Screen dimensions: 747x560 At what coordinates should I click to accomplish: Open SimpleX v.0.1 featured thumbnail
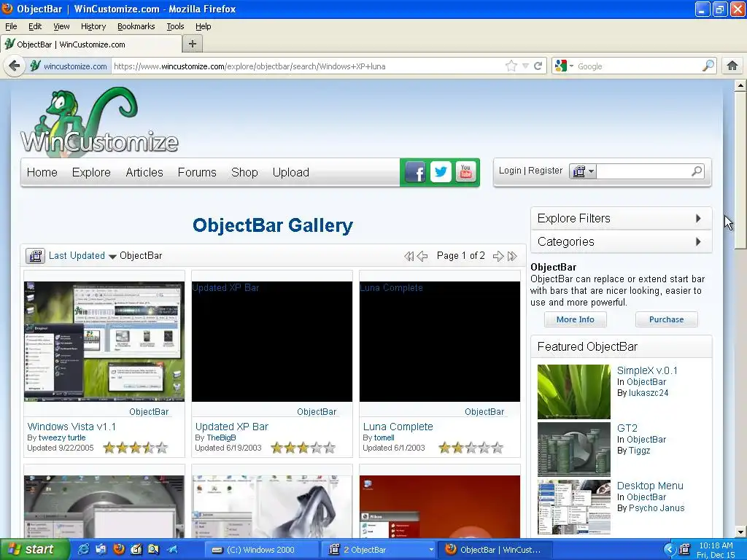click(x=573, y=392)
